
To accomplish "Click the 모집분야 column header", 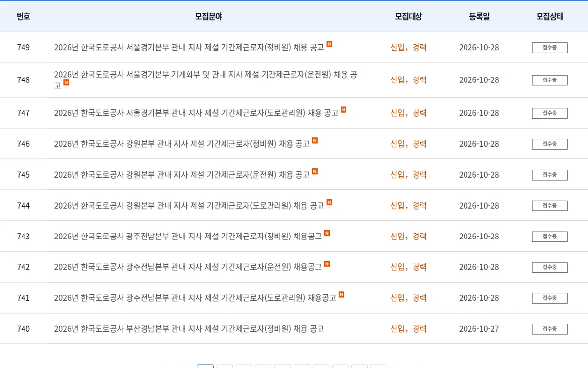I will coord(209,16).
